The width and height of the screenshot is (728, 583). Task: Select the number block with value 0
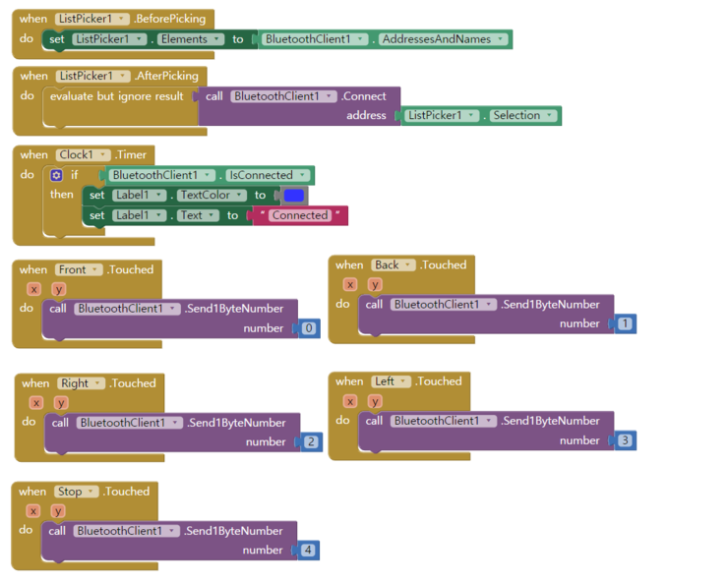[x=309, y=328]
